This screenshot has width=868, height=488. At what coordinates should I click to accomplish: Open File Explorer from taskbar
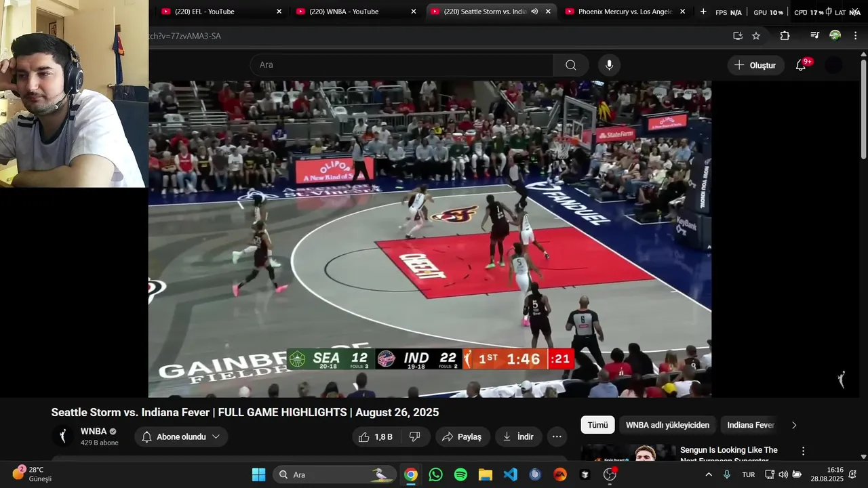coord(486,474)
